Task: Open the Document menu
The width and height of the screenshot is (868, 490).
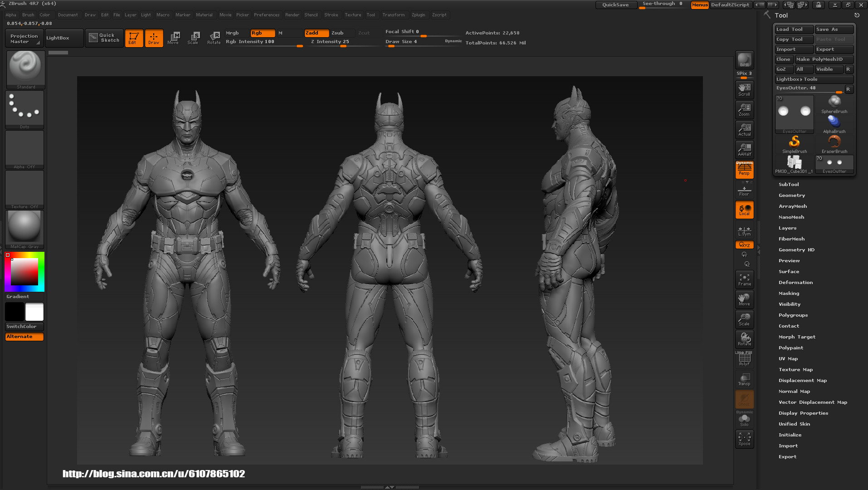Action: pyautogui.click(x=68, y=15)
